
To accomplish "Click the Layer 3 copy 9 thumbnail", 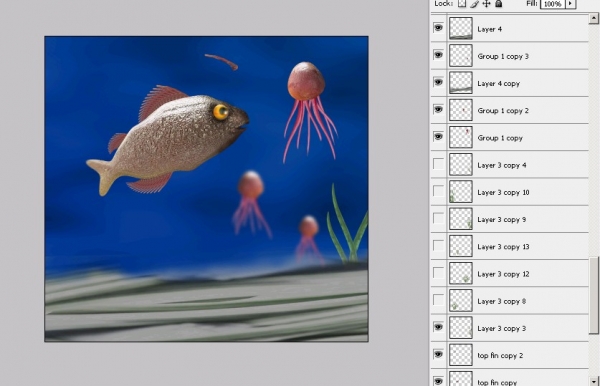I will (461, 219).
